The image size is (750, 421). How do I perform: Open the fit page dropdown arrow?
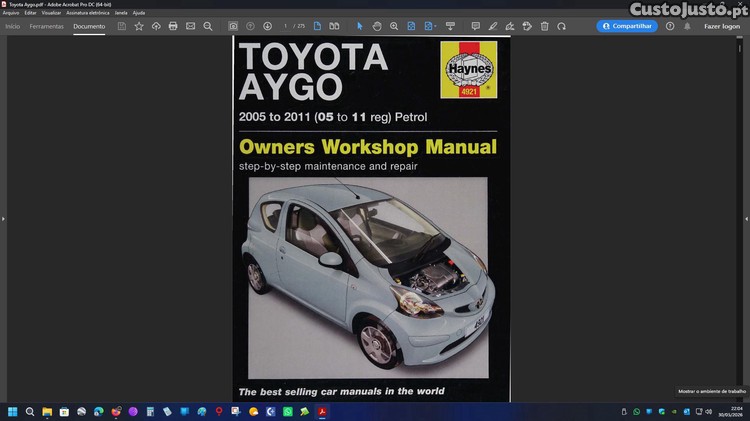pos(435,26)
